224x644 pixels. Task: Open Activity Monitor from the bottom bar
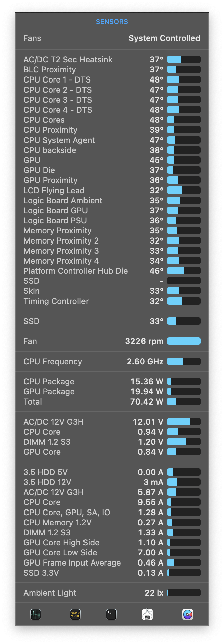pyautogui.click(x=36, y=614)
